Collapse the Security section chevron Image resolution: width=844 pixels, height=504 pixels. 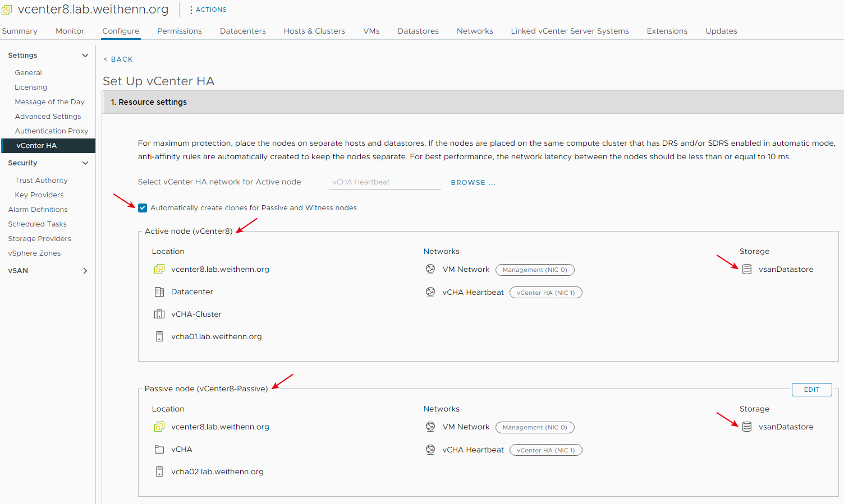85,163
